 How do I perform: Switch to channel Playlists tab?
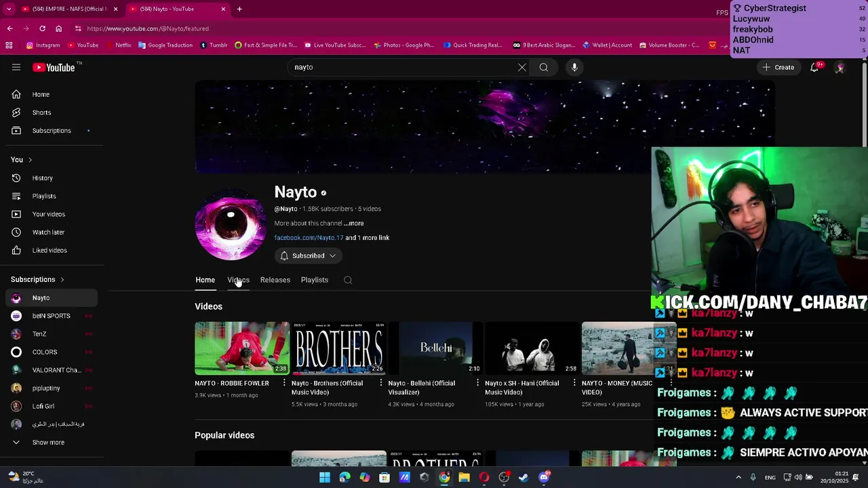click(x=315, y=280)
